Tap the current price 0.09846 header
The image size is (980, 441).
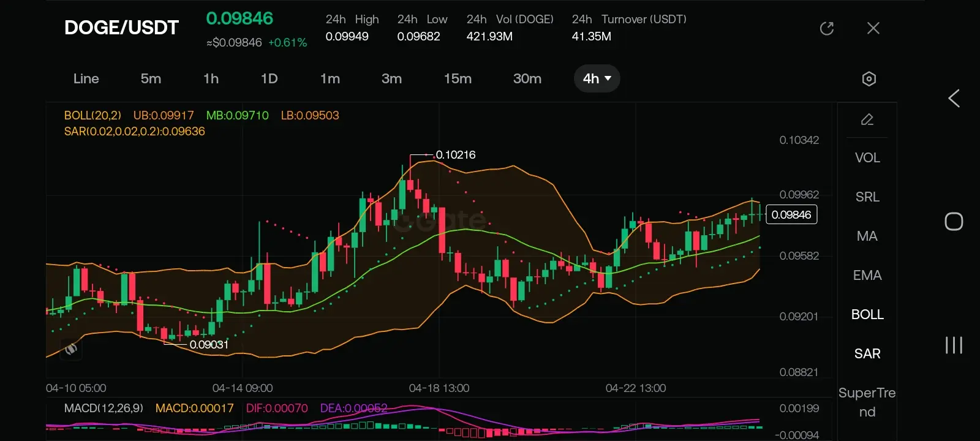point(239,18)
